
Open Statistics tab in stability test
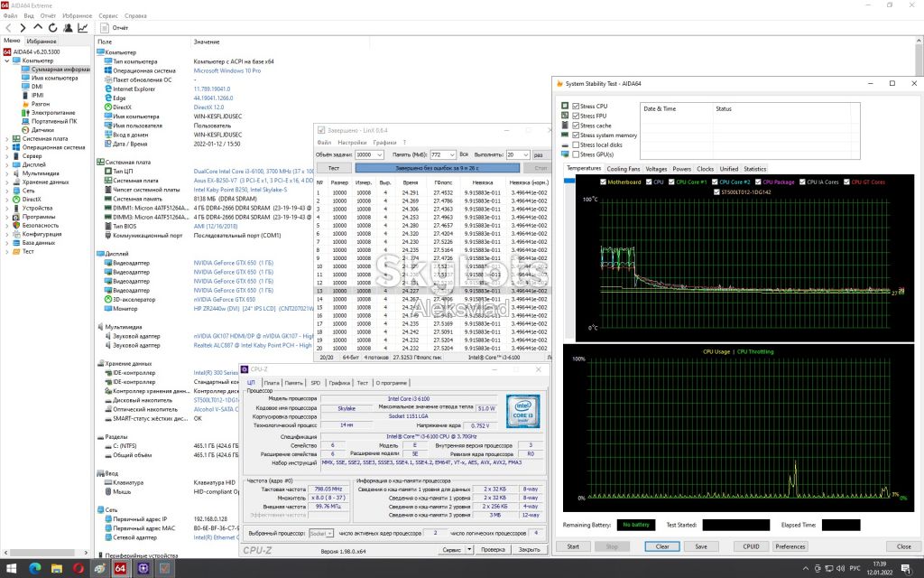click(x=754, y=169)
